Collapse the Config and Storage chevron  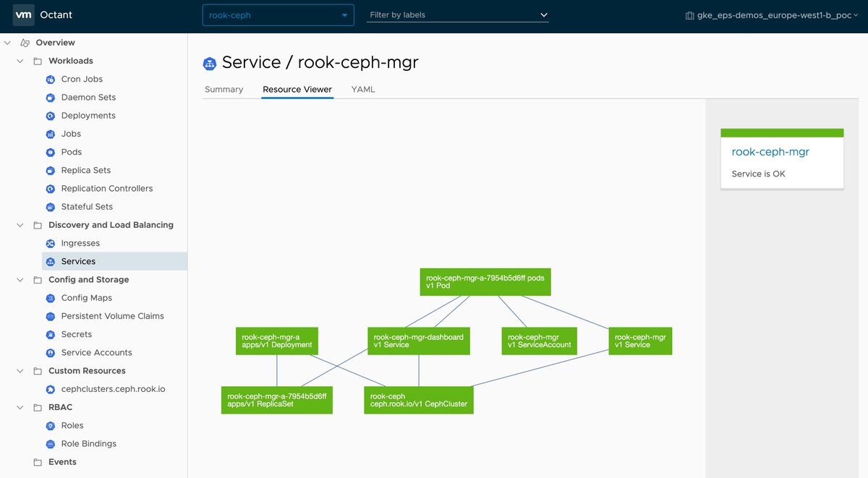tap(20, 280)
